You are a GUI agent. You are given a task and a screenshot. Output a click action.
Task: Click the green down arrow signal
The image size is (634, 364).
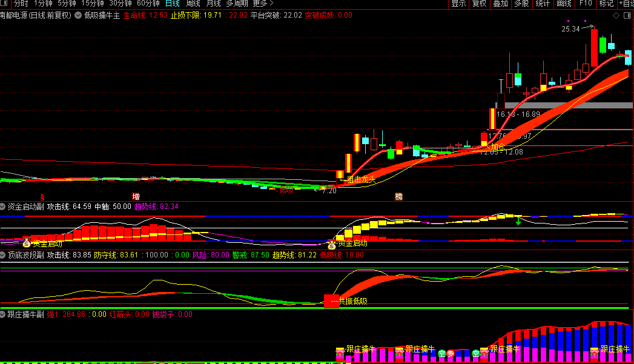518,222
